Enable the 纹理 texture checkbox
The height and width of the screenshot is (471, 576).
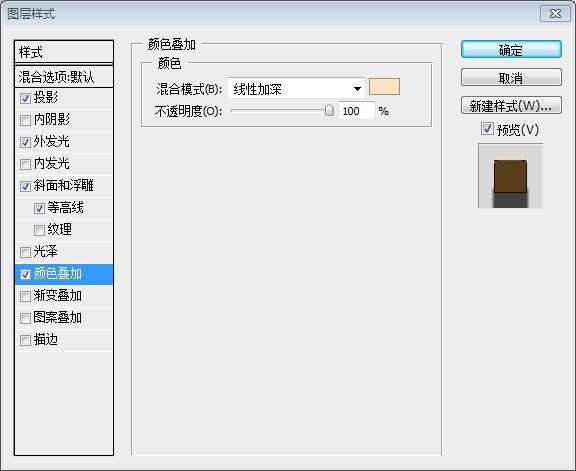pyautogui.click(x=39, y=230)
